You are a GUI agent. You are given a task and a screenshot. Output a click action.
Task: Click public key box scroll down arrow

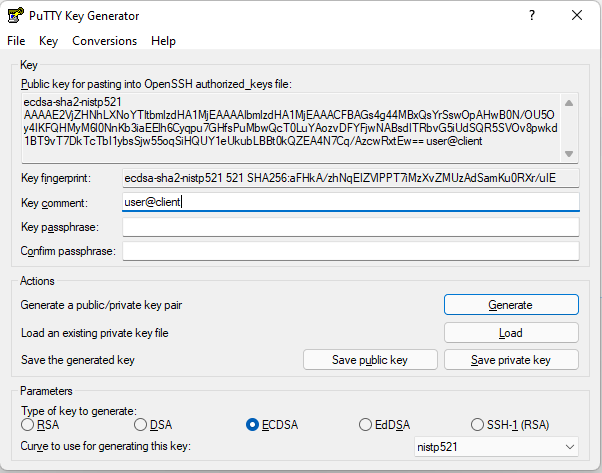[x=569, y=154]
